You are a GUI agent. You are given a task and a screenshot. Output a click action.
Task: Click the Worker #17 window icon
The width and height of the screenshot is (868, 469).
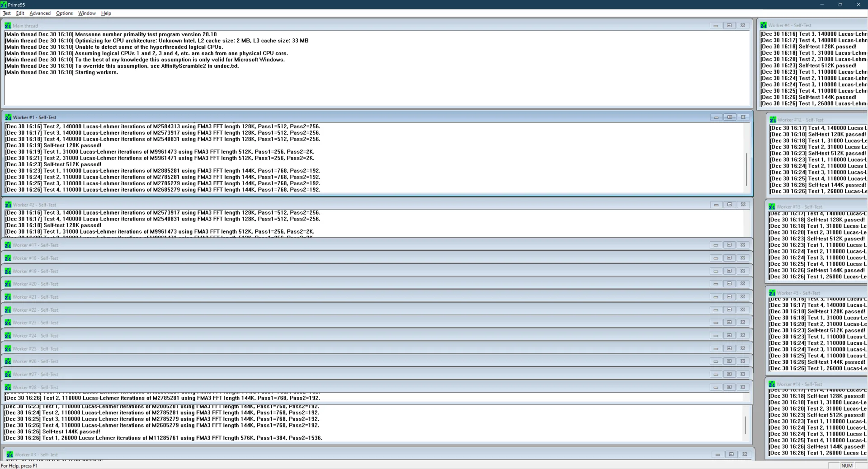8,245
